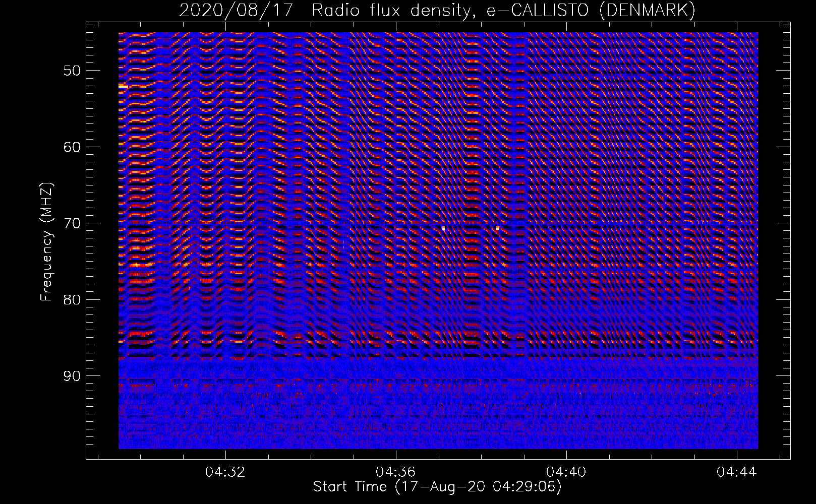Click the 04:44 time tick label
The width and height of the screenshot is (816, 504).
click(x=737, y=472)
